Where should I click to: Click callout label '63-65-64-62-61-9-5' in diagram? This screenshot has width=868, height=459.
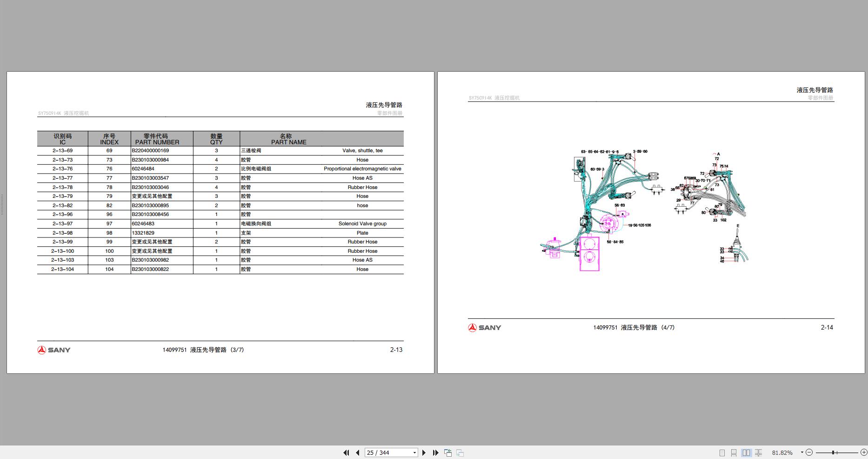point(600,152)
